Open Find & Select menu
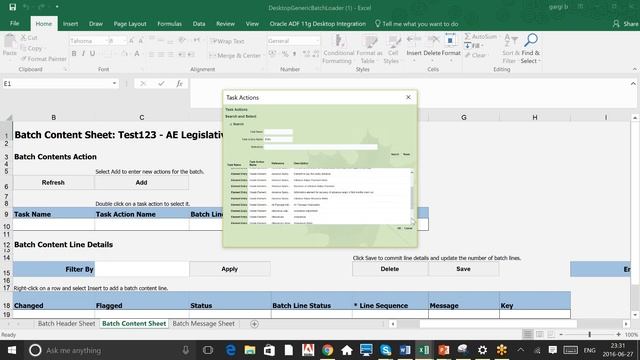 point(531,49)
